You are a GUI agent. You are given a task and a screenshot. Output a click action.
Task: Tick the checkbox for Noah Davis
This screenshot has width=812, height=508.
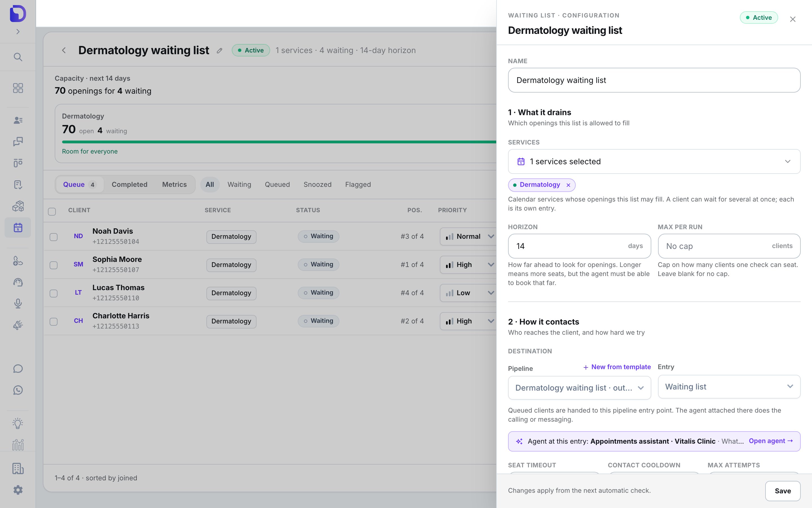53,237
